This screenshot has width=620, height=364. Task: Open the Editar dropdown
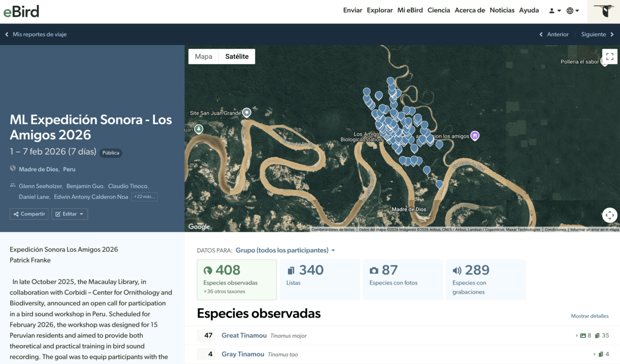click(70, 214)
